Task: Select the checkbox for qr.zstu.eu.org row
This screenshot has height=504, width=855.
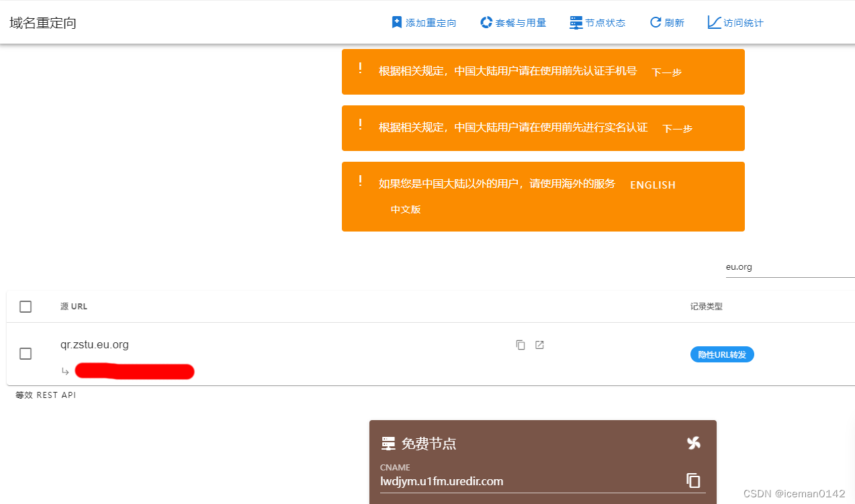Action: pos(25,354)
